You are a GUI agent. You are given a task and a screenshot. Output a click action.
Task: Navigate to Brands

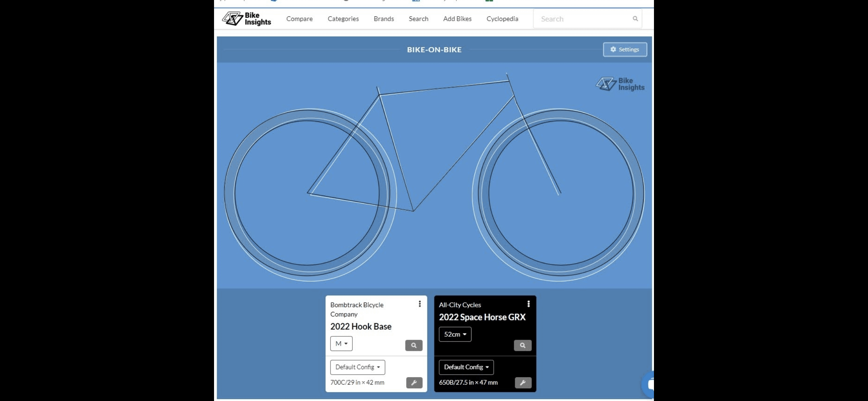(x=384, y=19)
